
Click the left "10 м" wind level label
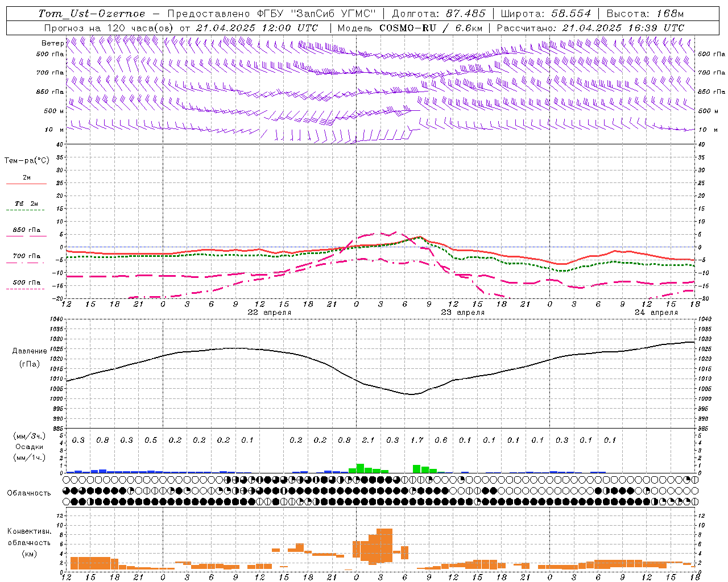tap(55, 130)
